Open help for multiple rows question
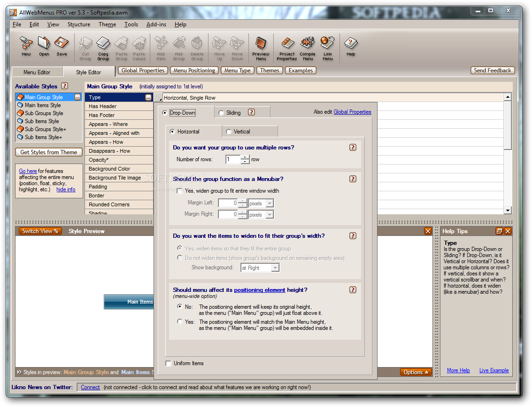This screenshot has width=532, height=407. tap(353, 147)
